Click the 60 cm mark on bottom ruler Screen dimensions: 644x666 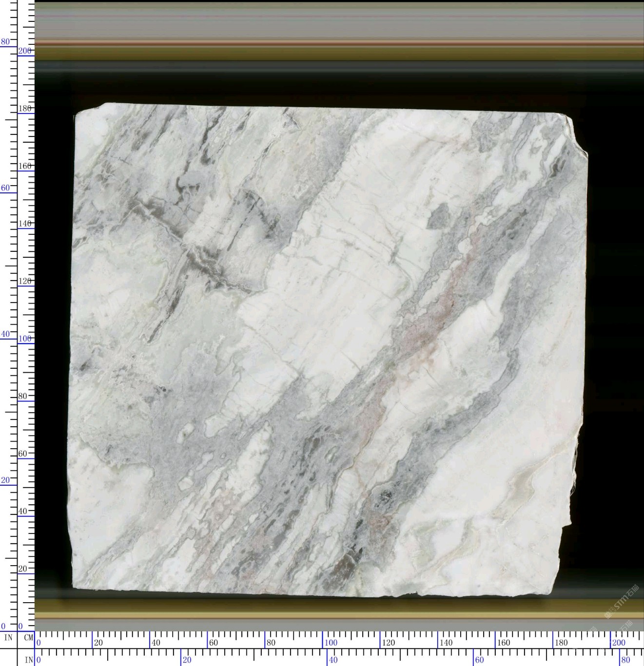(213, 643)
